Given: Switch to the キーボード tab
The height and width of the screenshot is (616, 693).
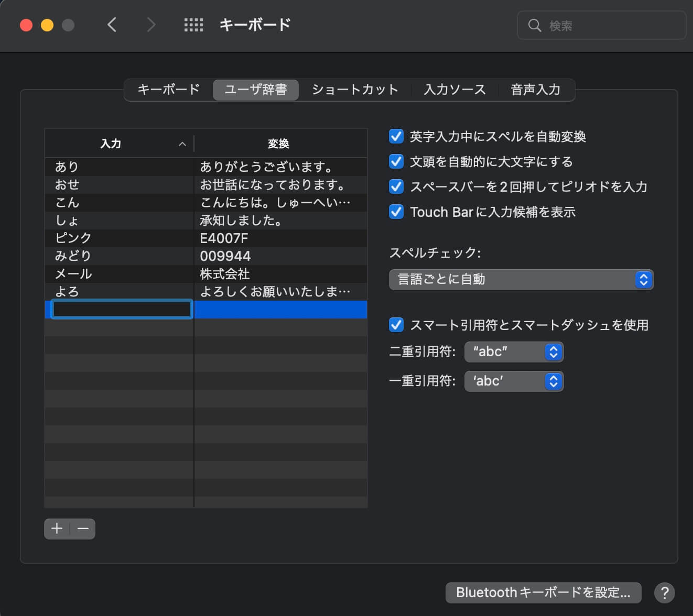Looking at the screenshot, I should pyautogui.click(x=168, y=90).
